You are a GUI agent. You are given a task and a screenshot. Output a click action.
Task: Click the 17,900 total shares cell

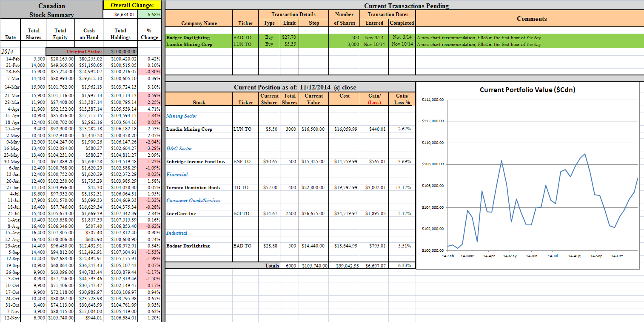(x=34, y=200)
